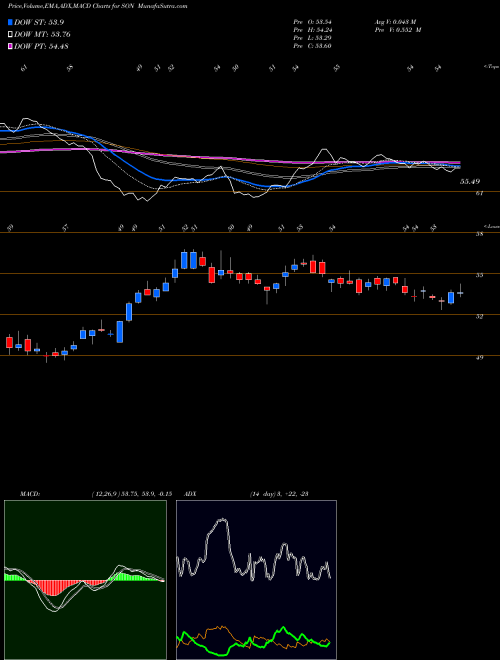Click the '<Lows' label at right edge
This screenshot has height=660, width=500.
(x=491, y=226)
